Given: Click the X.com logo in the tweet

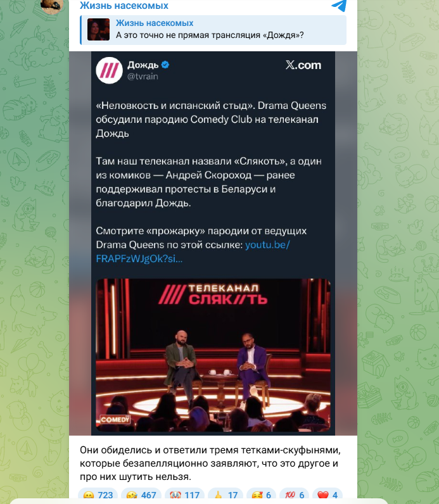Looking at the screenshot, I should (x=303, y=65).
